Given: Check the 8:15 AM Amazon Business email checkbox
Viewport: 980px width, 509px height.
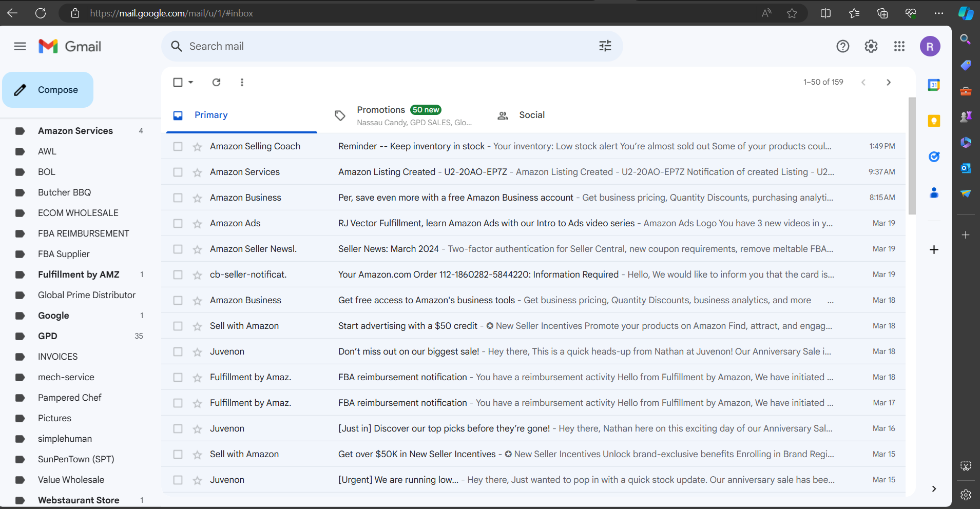Looking at the screenshot, I should click(x=178, y=198).
